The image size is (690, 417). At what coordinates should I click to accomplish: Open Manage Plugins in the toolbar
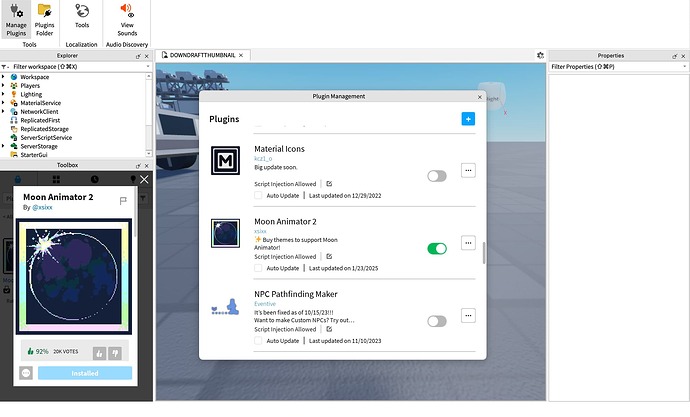(16, 20)
